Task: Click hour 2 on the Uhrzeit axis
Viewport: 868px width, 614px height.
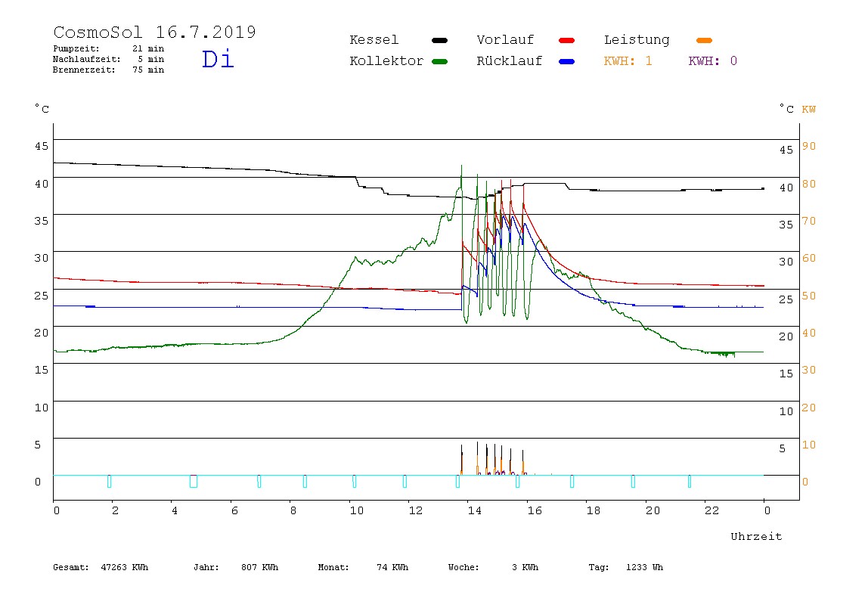Action: (115, 510)
